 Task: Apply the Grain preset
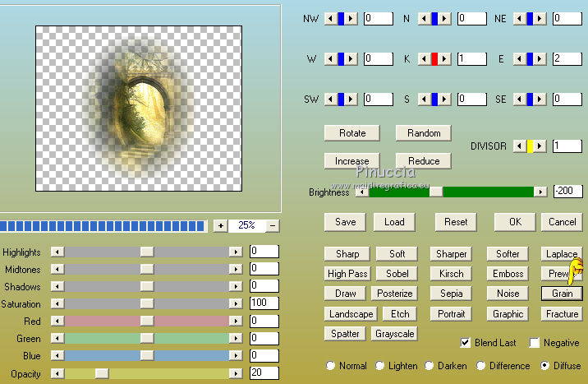pyautogui.click(x=562, y=294)
